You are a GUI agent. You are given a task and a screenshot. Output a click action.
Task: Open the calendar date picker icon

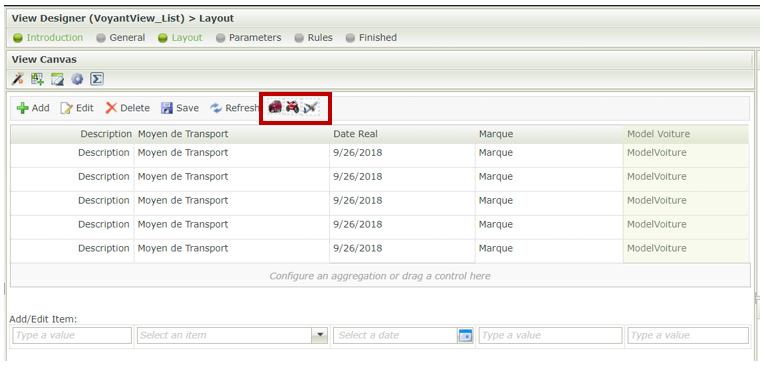click(465, 335)
